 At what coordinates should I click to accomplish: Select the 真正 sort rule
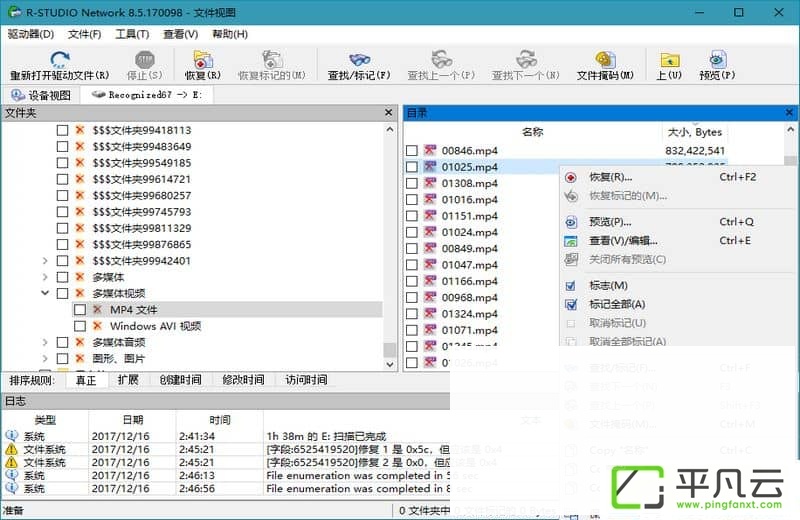tap(86, 380)
